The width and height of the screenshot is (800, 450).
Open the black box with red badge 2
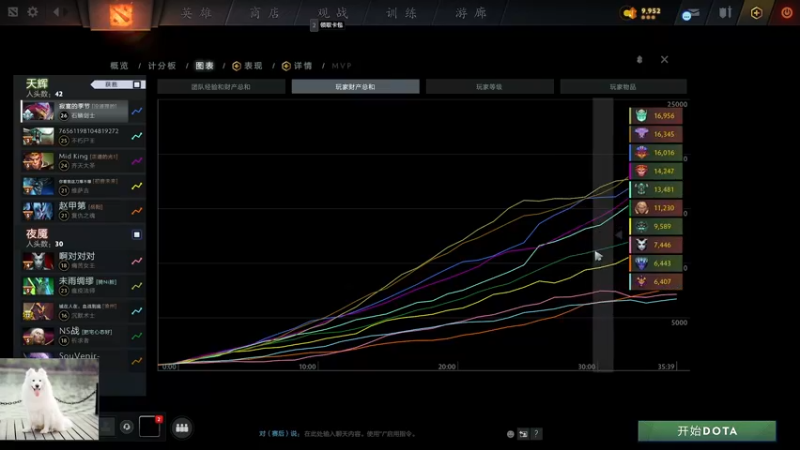tap(150, 426)
